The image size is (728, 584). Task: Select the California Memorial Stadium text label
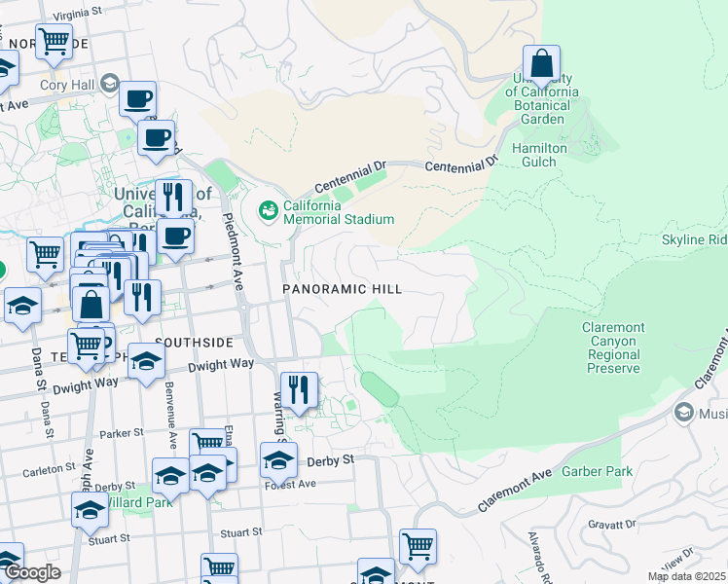click(339, 212)
